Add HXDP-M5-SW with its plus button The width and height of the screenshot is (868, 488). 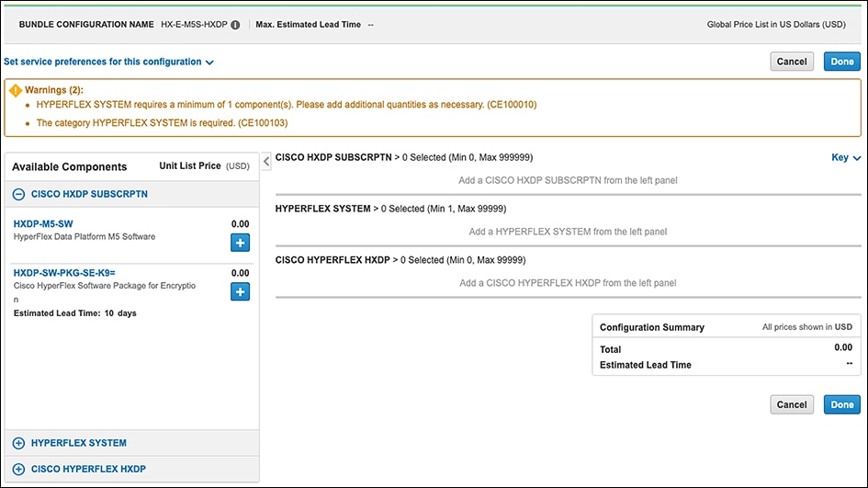[x=240, y=243]
